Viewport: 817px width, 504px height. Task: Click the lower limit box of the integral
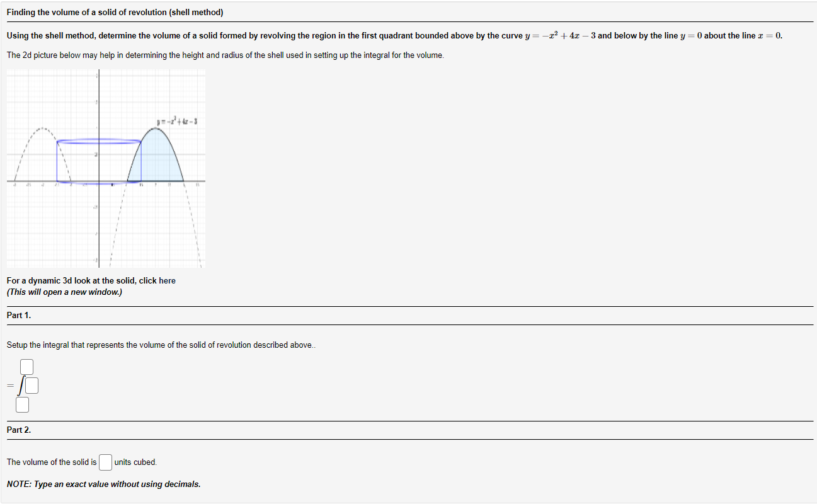[22, 404]
